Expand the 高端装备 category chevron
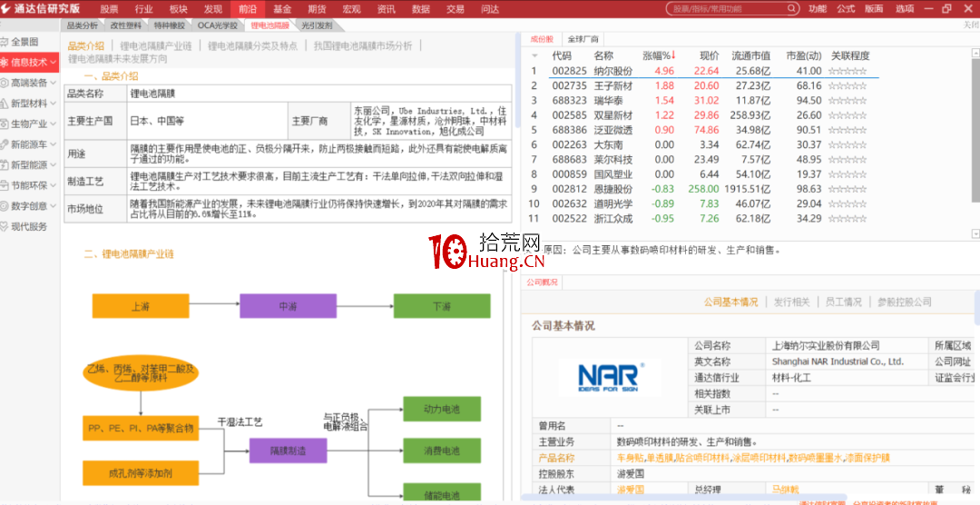Viewport: 980px width, 505px height. click(54, 83)
